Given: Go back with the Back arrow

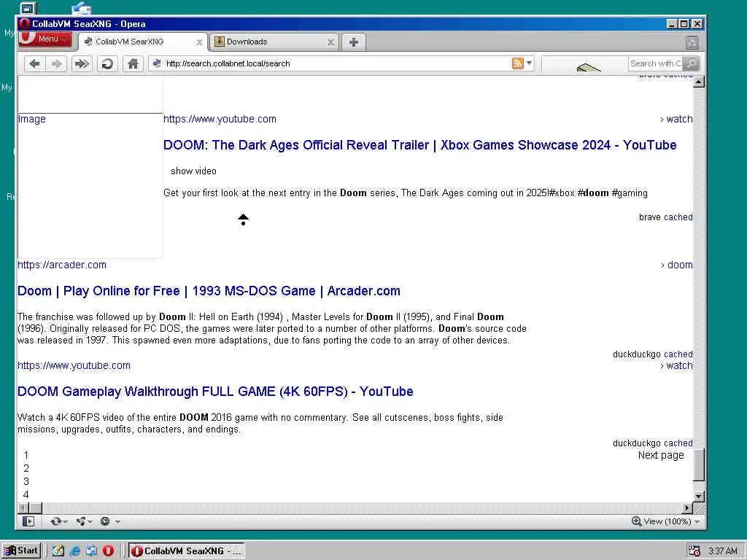Looking at the screenshot, I should tap(34, 63).
